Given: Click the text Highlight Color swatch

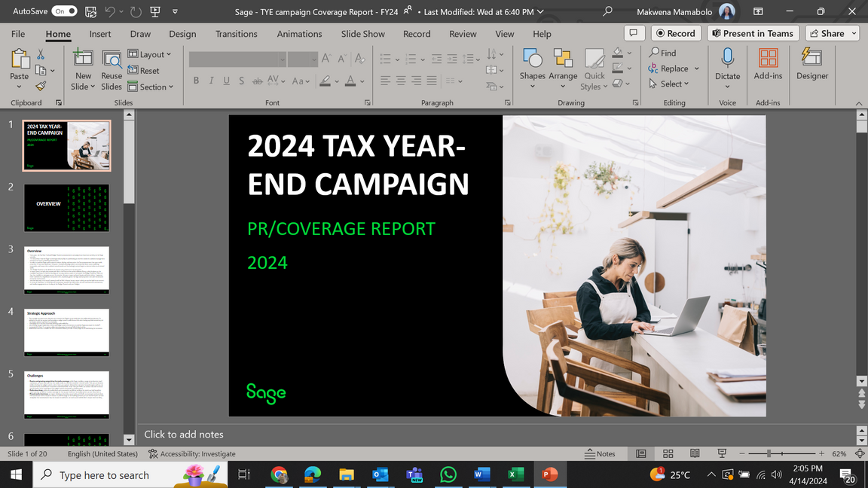Looking at the screenshot, I should pyautogui.click(x=325, y=81).
